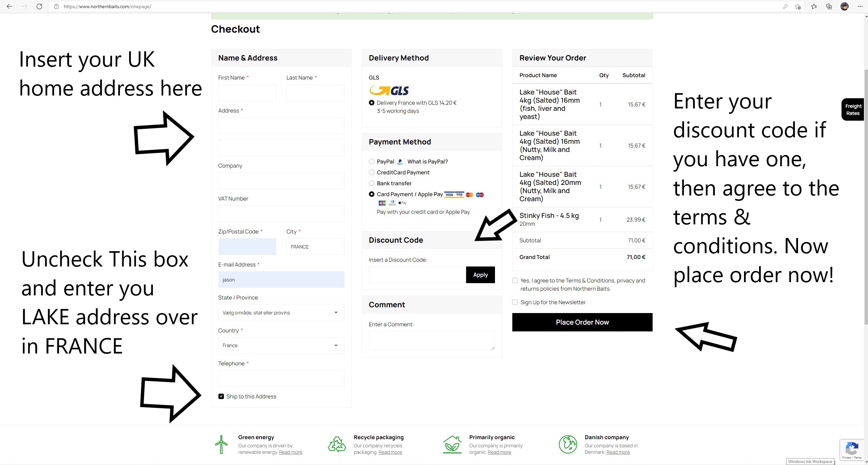Open saved passwords key icon

pyautogui.click(x=785, y=6)
